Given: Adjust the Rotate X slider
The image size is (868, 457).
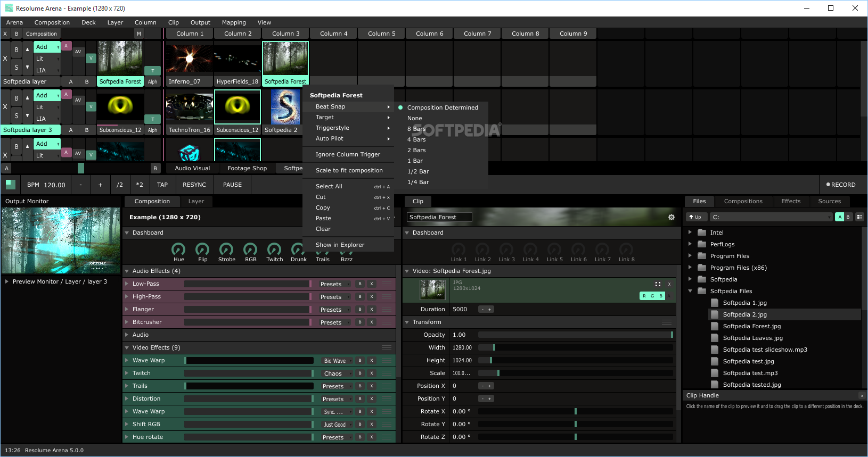Looking at the screenshot, I should tap(576, 411).
